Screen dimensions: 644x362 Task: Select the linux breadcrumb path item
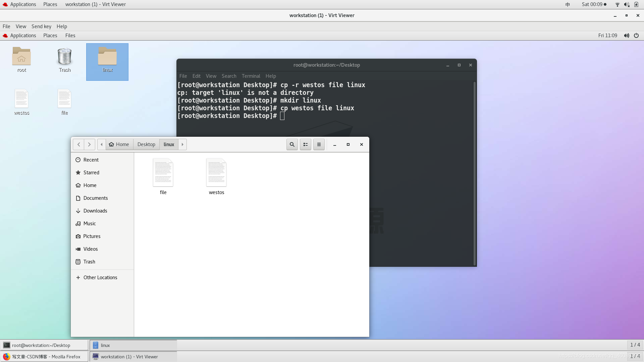pyautogui.click(x=169, y=144)
